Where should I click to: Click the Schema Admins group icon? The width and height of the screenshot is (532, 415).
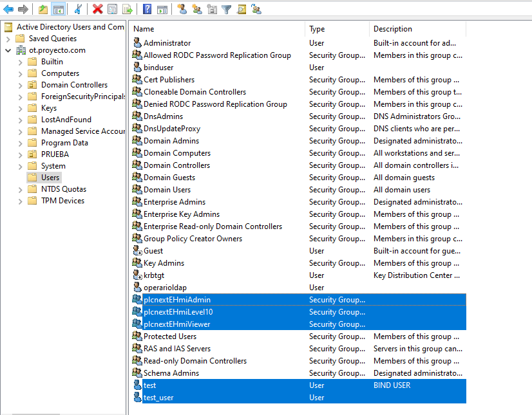[137, 373]
